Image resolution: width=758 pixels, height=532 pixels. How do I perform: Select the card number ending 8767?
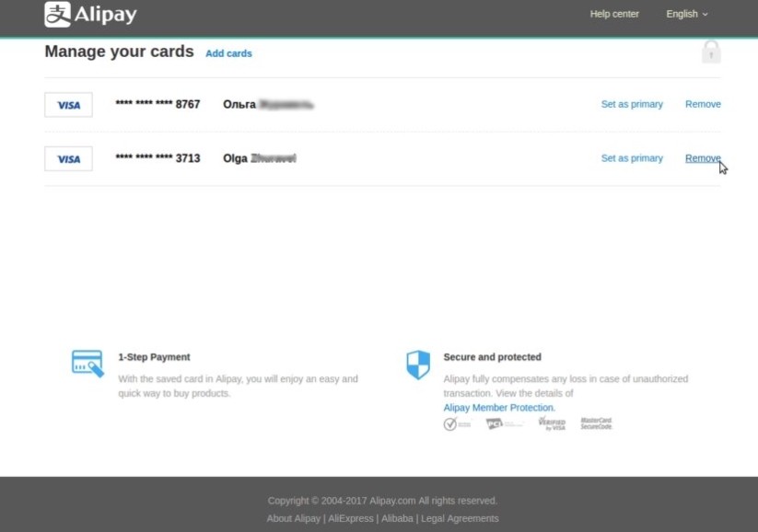[157, 104]
